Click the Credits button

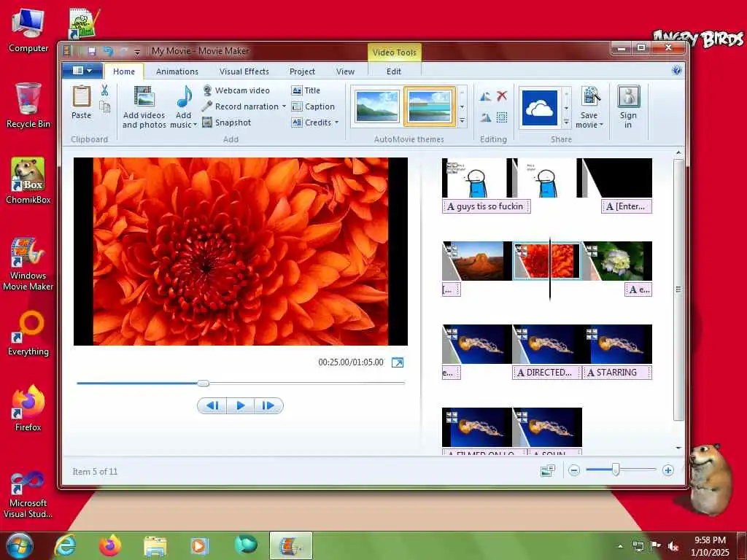tap(312, 122)
